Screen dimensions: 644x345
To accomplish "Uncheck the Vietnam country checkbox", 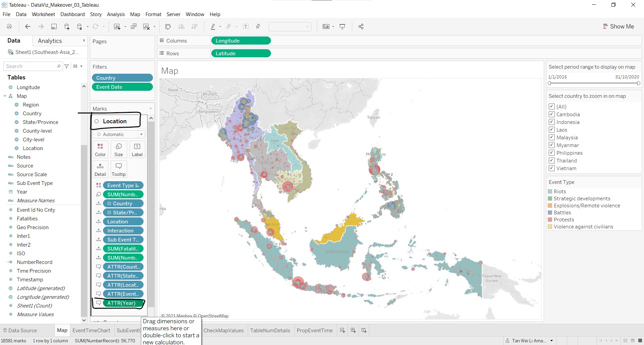I will pos(551,168).
